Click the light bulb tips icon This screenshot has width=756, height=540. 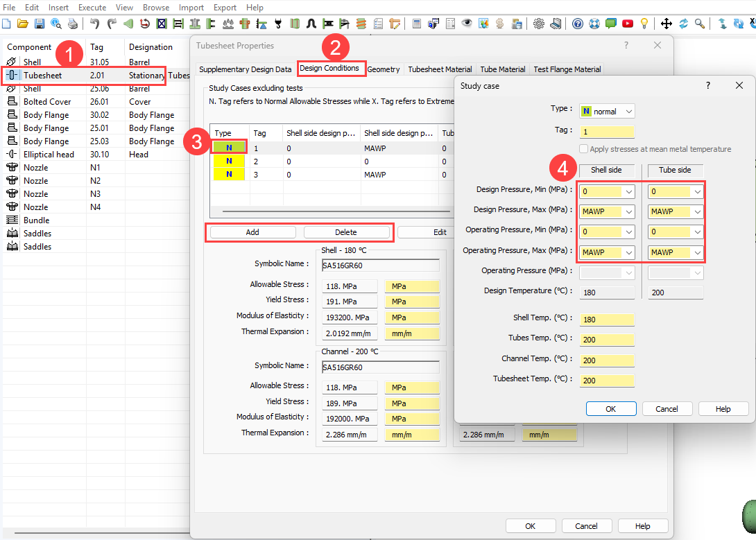[x=644, y=24]
